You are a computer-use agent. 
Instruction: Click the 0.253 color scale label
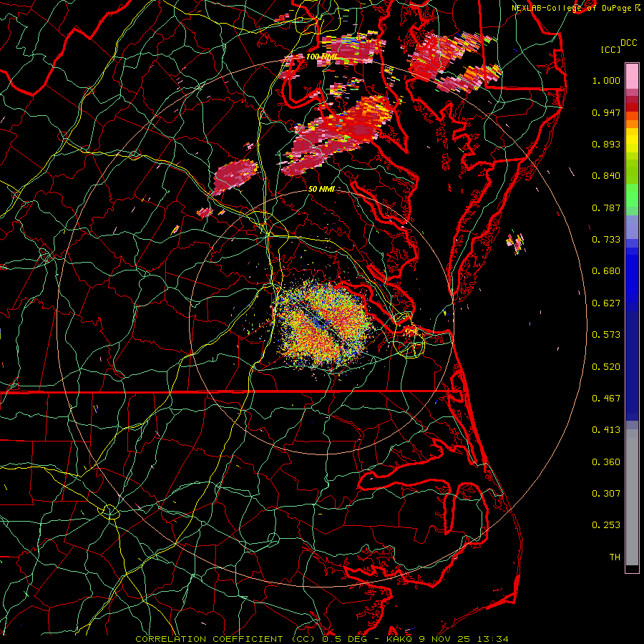(606, 525)
